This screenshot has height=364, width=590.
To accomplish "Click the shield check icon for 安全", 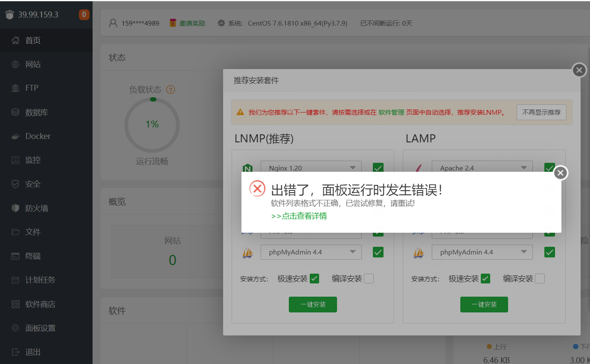I will coord(15,184).
